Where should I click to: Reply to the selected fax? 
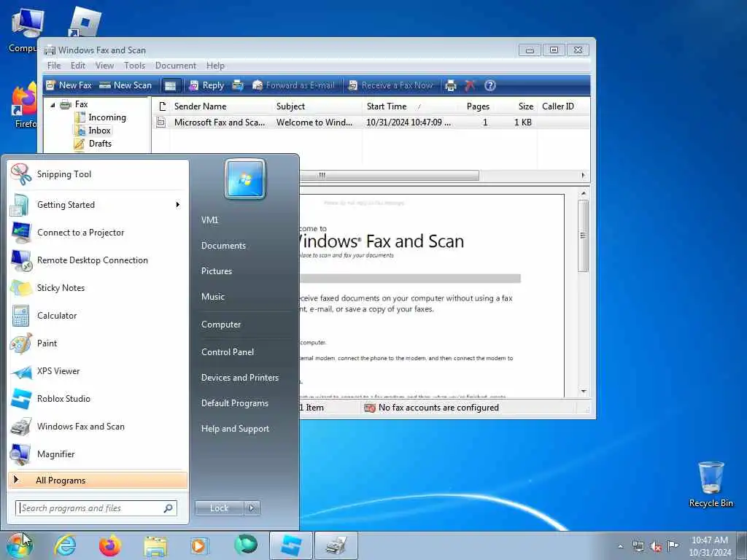pos(206,85)
